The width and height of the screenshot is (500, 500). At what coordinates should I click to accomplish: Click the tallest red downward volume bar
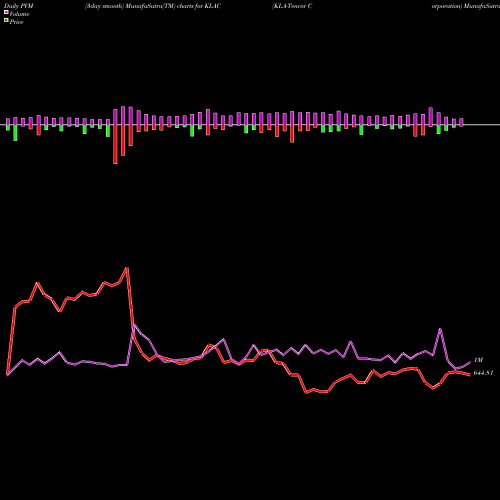point(115,144)
